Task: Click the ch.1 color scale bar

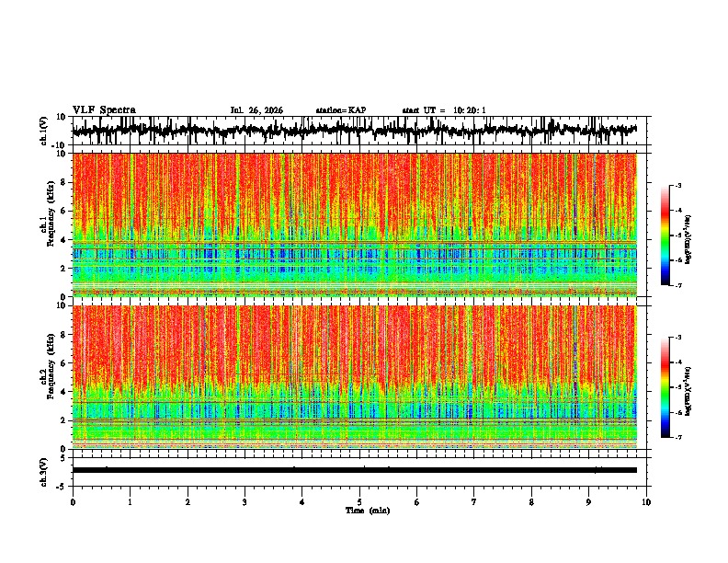Action: click(665, 236)
